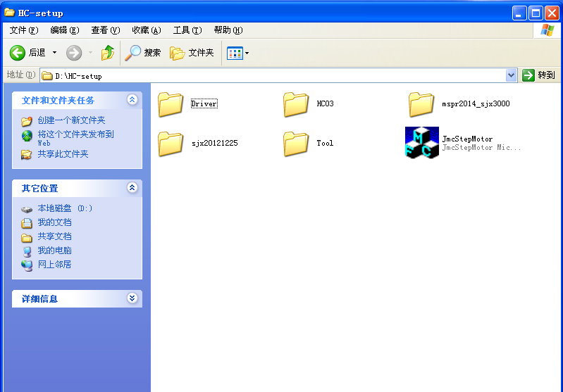Click the 搜索 search toolbar button

coord(143,53)
